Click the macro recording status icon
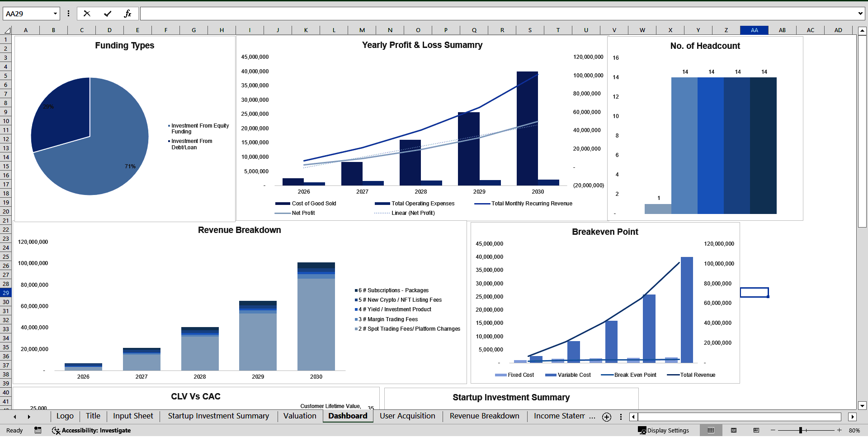Viewport: 868px width, 437px height. (38, 430)
